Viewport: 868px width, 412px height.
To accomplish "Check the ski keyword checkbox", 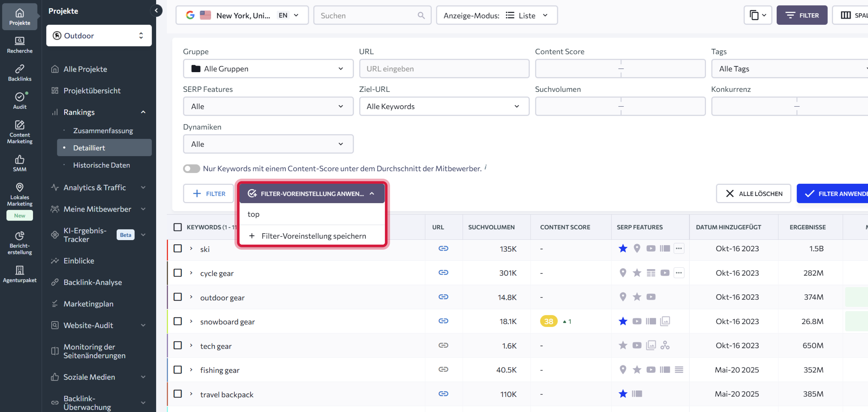I will click(x=178, y=248).
